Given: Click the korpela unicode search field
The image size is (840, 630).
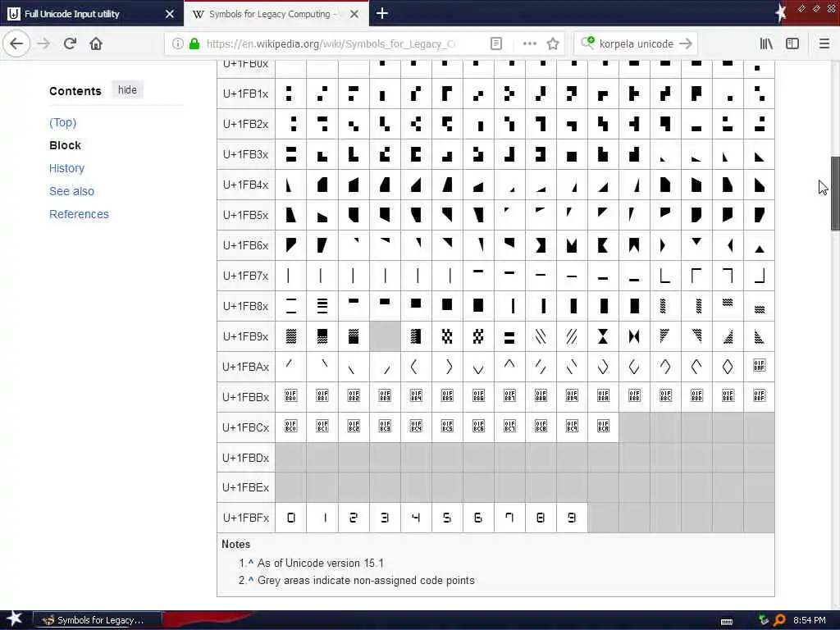Looking at the screenshot, I should (636, 43).
